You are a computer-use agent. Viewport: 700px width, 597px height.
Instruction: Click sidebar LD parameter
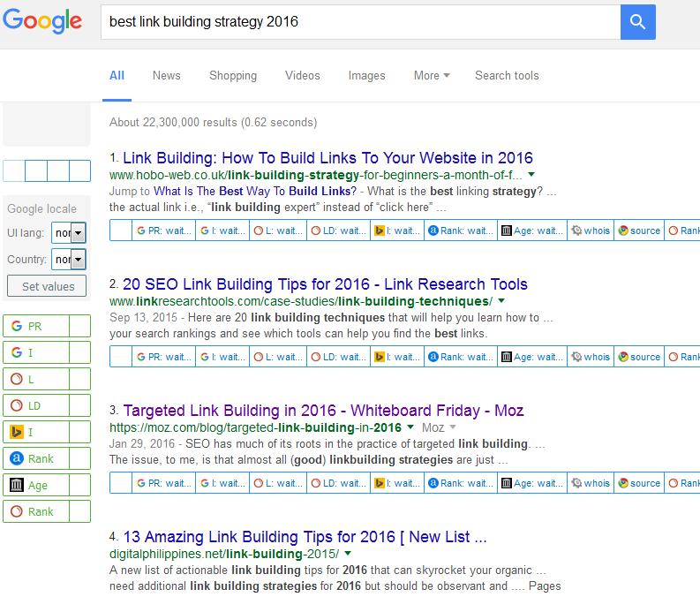pos(36,405)
